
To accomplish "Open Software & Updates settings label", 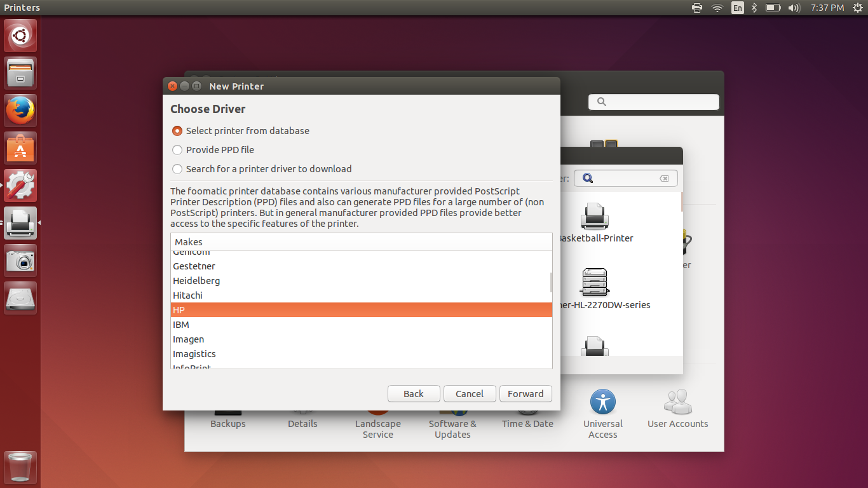I will [x=452, y=429].
